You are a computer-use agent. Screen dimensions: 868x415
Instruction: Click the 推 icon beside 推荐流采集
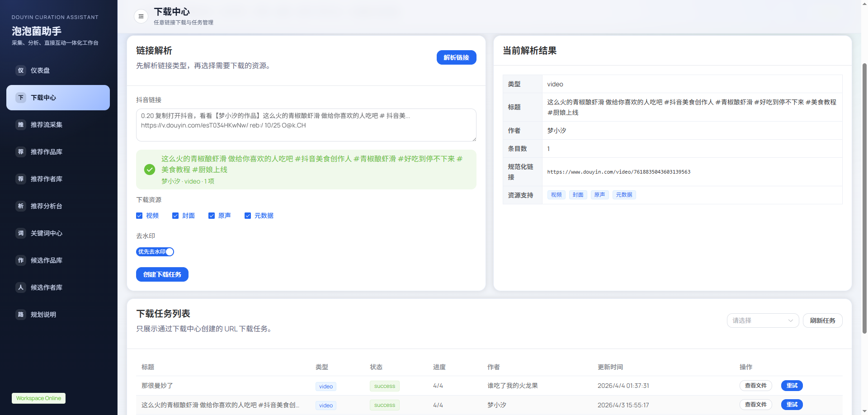21,125
